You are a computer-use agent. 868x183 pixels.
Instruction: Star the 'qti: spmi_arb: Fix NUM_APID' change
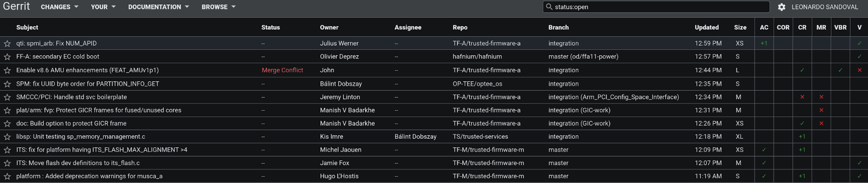coord(7,43)
